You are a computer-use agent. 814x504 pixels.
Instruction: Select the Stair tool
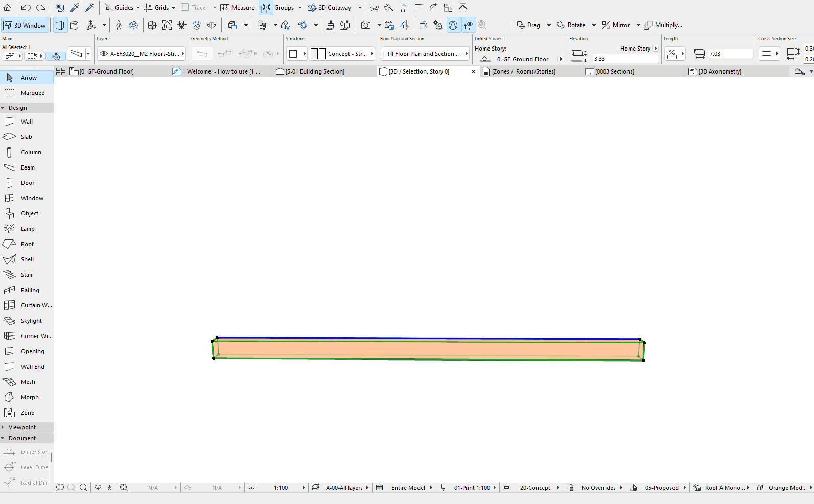27,275
